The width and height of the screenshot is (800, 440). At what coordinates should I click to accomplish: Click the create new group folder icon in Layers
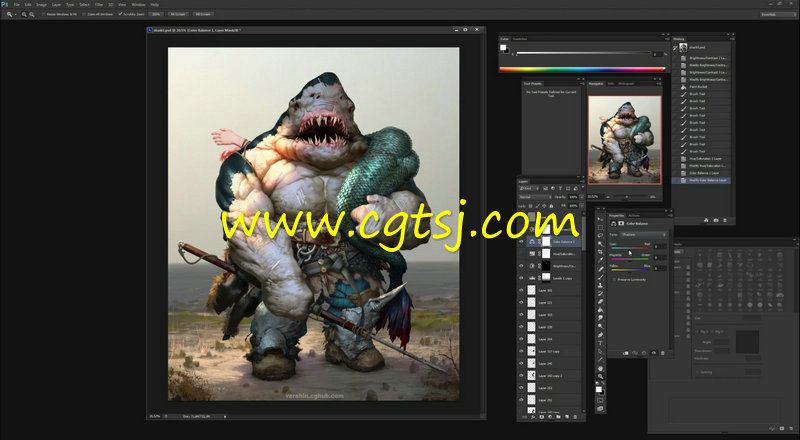[559, 417]
